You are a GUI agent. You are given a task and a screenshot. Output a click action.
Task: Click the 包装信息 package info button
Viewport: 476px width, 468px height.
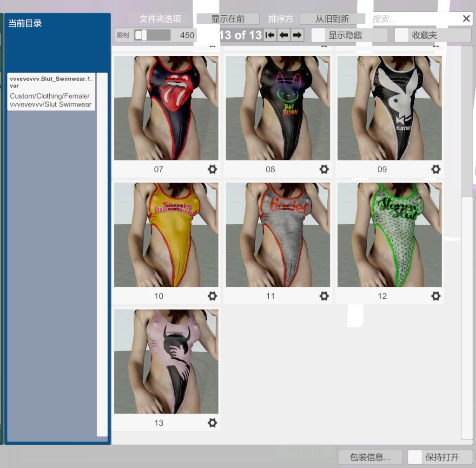370,457
